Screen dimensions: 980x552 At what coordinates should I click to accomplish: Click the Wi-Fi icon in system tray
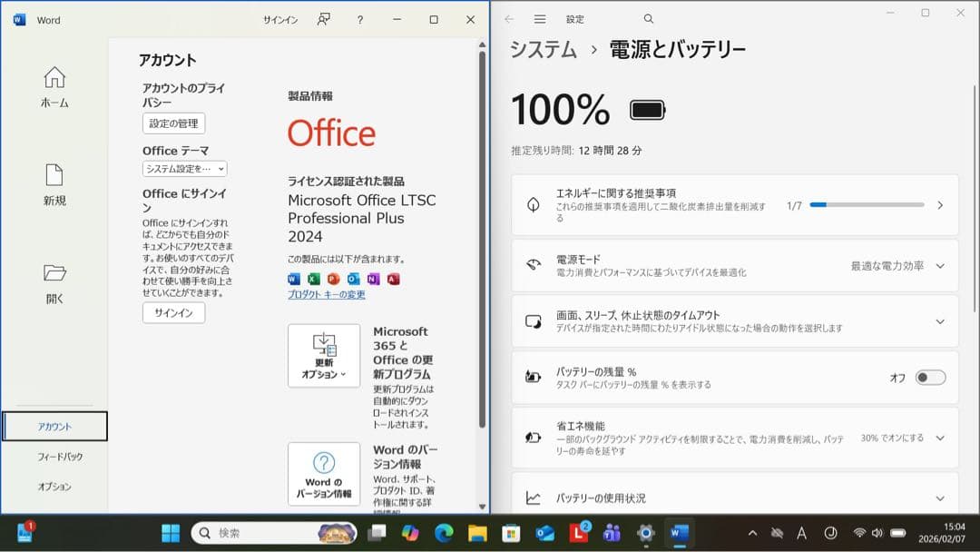point(858,534)
